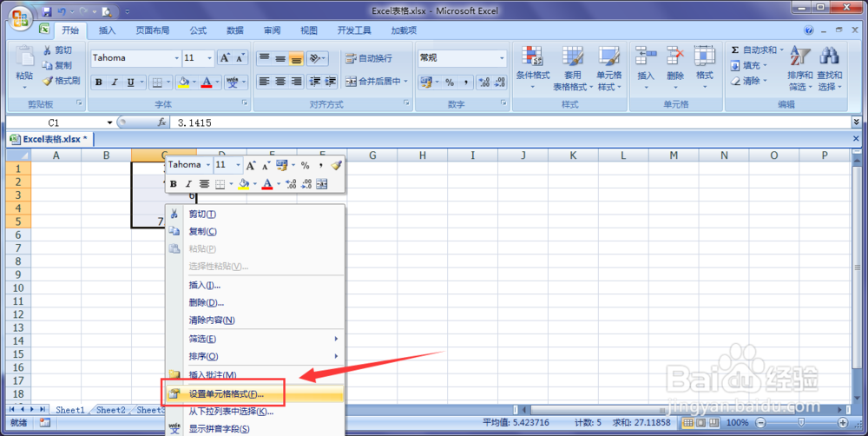Switch to the Insert (插入) ribbon tab
The width and height of the screenshot is (868, 436).
coord(107,30)
